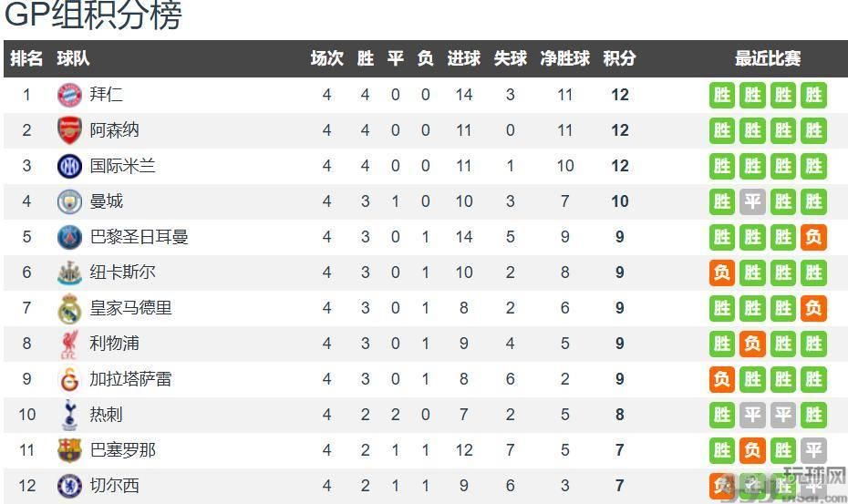Open the 拜仁 team link
The width and height of the screenshot is (848, 504).
pos(107,95)
